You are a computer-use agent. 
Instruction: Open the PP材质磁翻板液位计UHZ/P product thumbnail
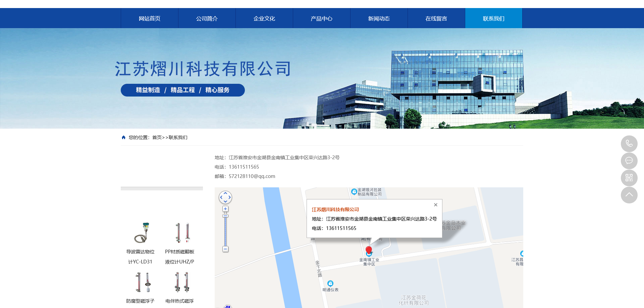[x=182, y=233]
